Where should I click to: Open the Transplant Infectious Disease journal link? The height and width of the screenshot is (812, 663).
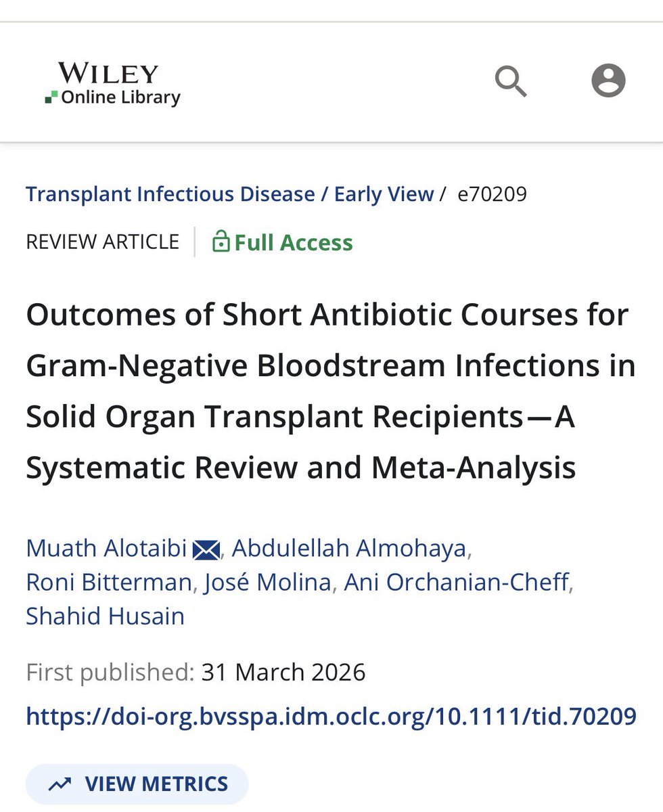pyautogui.click(x=170, y=194)
